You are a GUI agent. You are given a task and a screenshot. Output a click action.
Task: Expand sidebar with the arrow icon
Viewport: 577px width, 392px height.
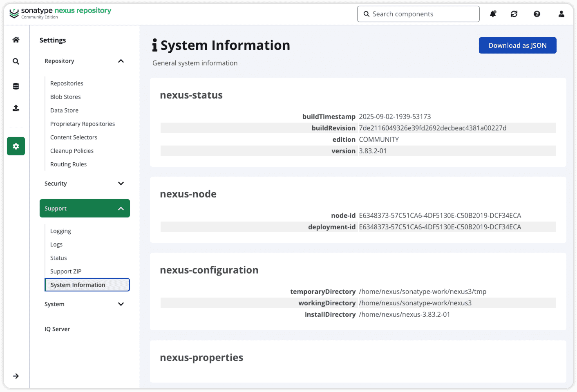click(16, 376)
